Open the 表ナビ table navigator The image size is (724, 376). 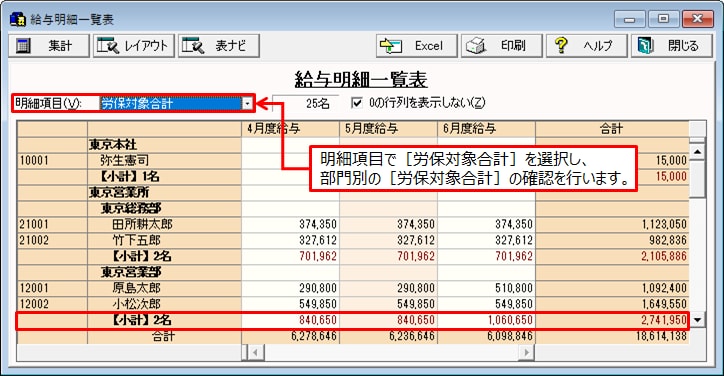coord(219,46)
